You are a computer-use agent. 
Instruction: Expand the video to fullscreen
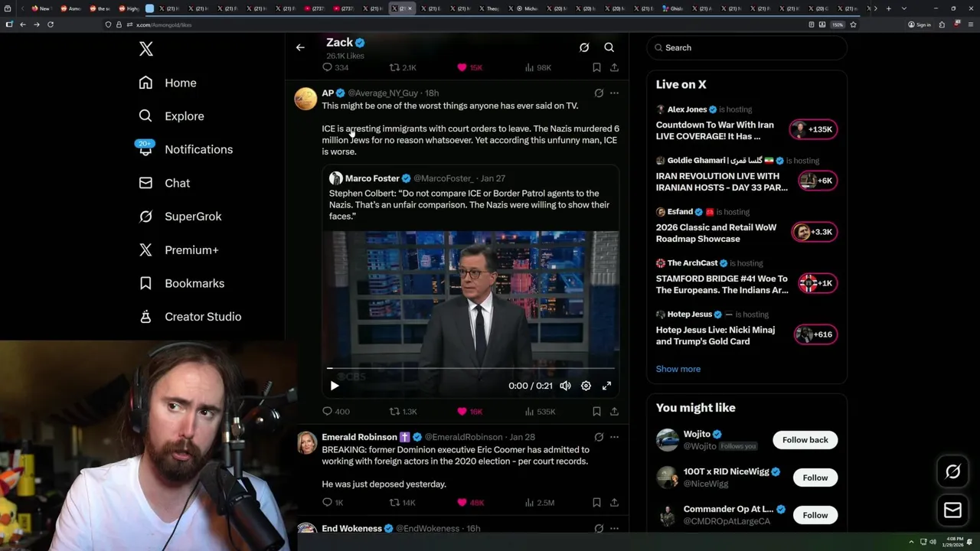[x=606, y=386]
